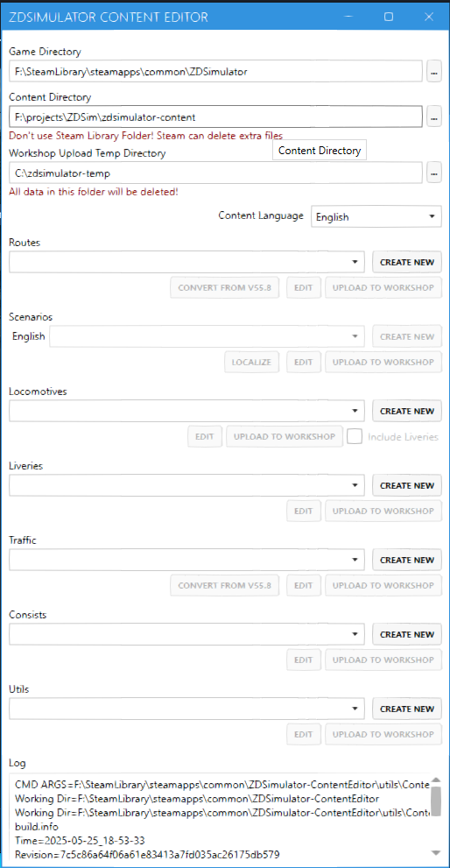Create a new Route
This screenshot has height=868, width=450.
tap(407, 262)
